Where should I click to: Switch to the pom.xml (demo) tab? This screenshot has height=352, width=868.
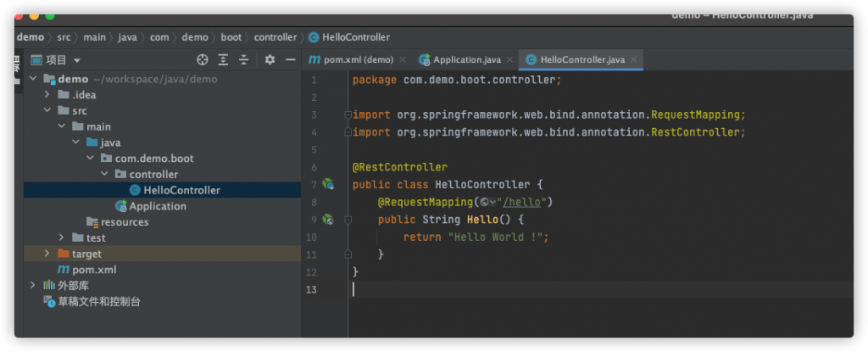pyautogui.click(x=350, y=59)
